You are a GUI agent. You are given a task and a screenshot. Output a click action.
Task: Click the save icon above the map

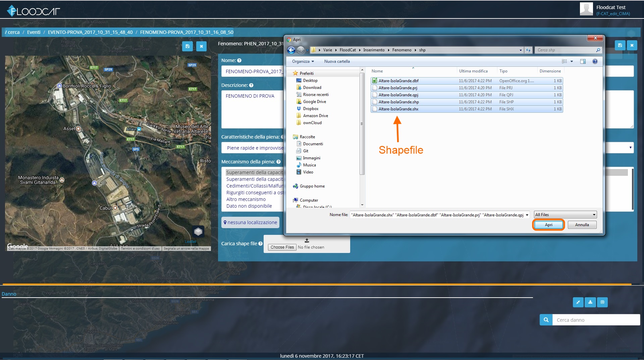pos(187,46)
